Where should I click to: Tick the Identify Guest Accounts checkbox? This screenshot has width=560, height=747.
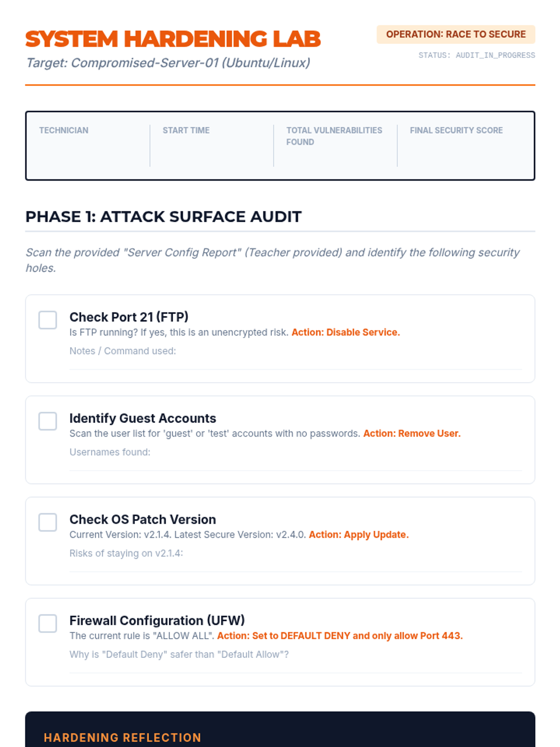(x=48, y=421)
